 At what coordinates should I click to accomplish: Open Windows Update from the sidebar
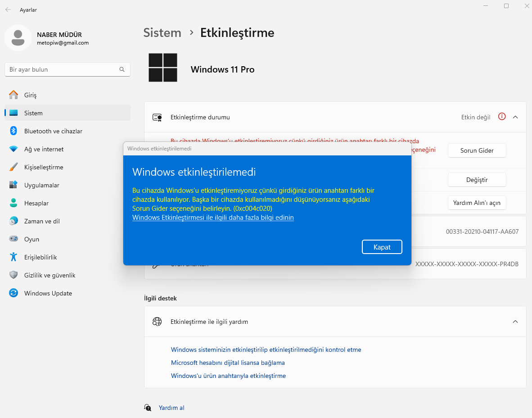68,293
